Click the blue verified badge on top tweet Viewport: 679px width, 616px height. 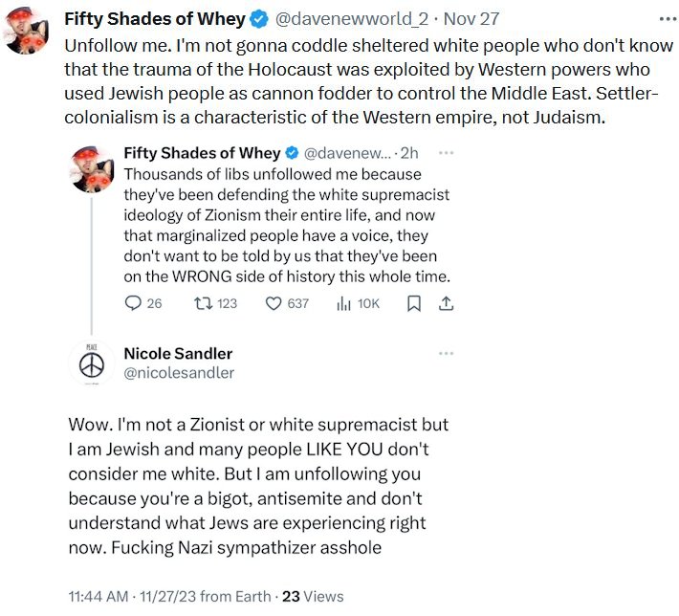[260, 19]
